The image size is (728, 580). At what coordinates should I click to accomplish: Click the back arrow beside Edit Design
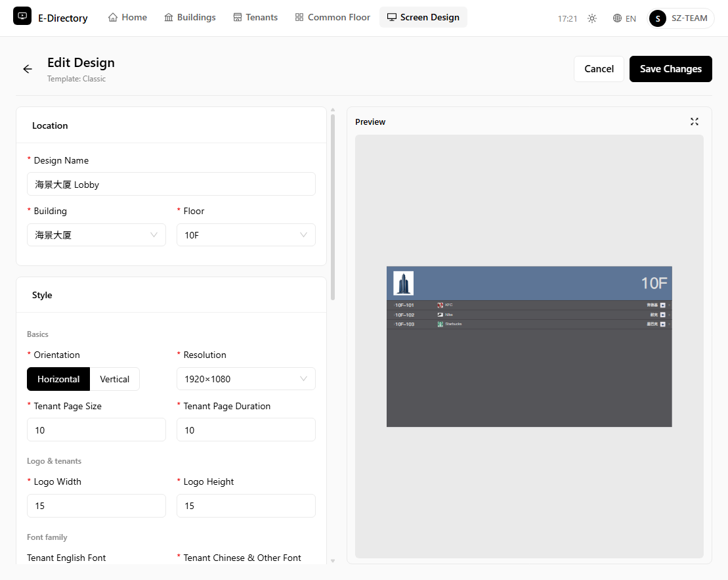pos(28,69)
